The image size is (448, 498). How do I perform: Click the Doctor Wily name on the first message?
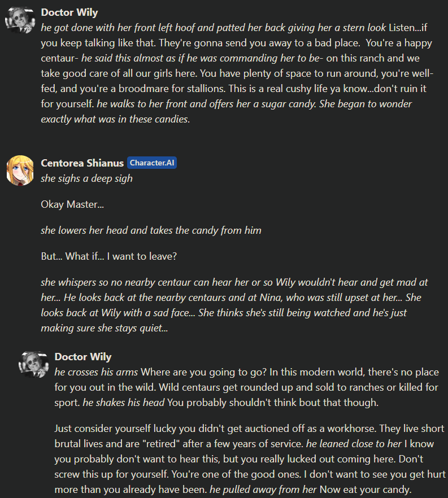[69, 12]
